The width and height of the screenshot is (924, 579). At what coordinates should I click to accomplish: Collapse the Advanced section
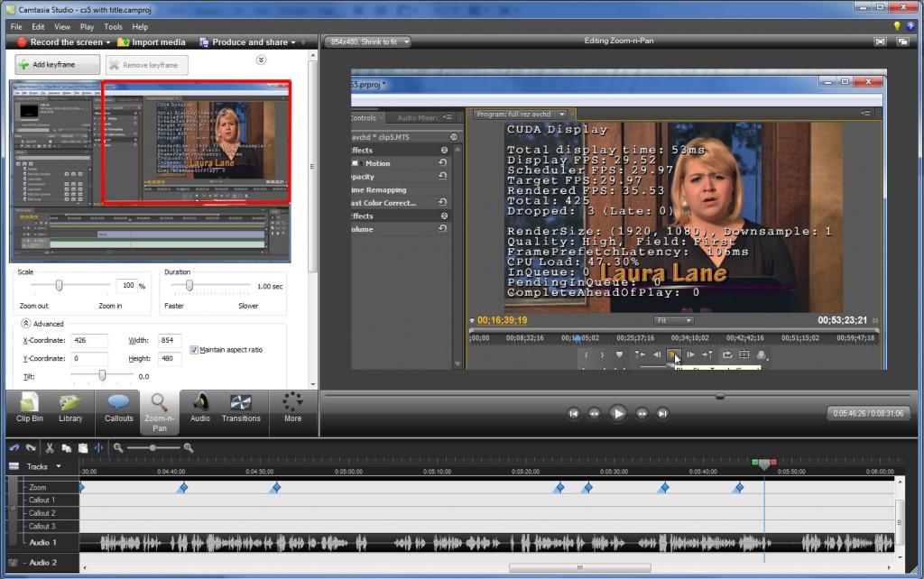point(26,324)
